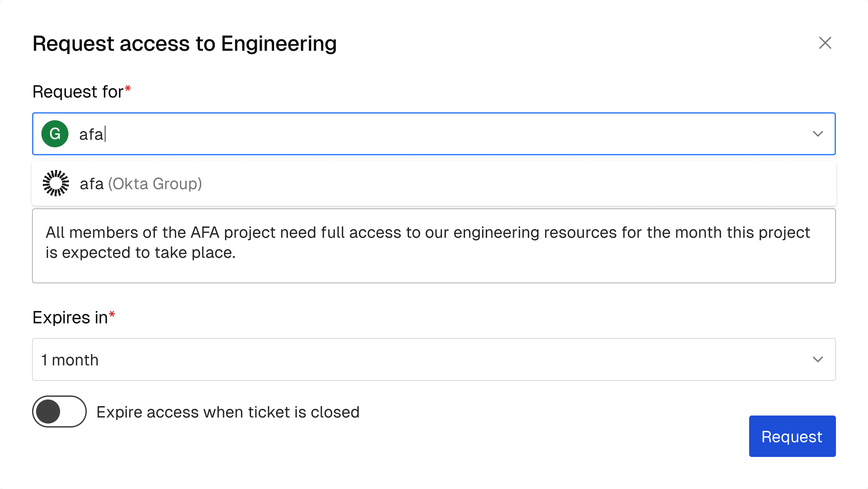Click the typed 'afa' text in Request for
This screenshot has width=868, height=489.
click(x=91, y=134)
